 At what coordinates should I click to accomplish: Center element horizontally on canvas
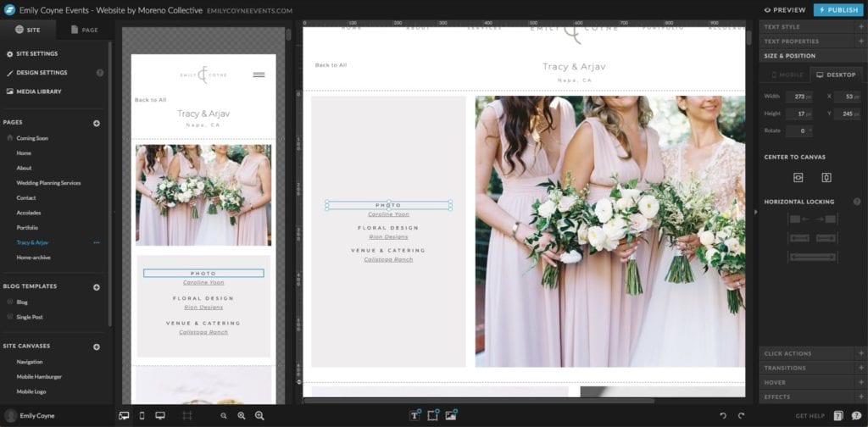[x=798, y=178]
